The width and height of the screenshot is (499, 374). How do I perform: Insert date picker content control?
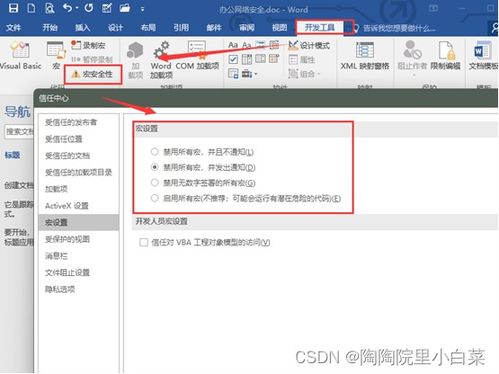pyautogui.click(x=274, y=59)
